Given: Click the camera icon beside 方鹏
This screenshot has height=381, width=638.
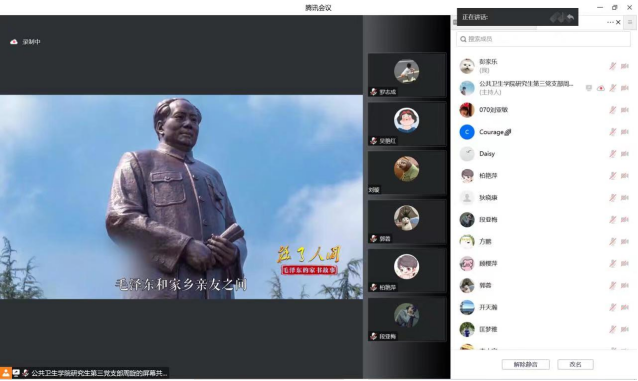Looking at the screenshot, I should (625, 242).
